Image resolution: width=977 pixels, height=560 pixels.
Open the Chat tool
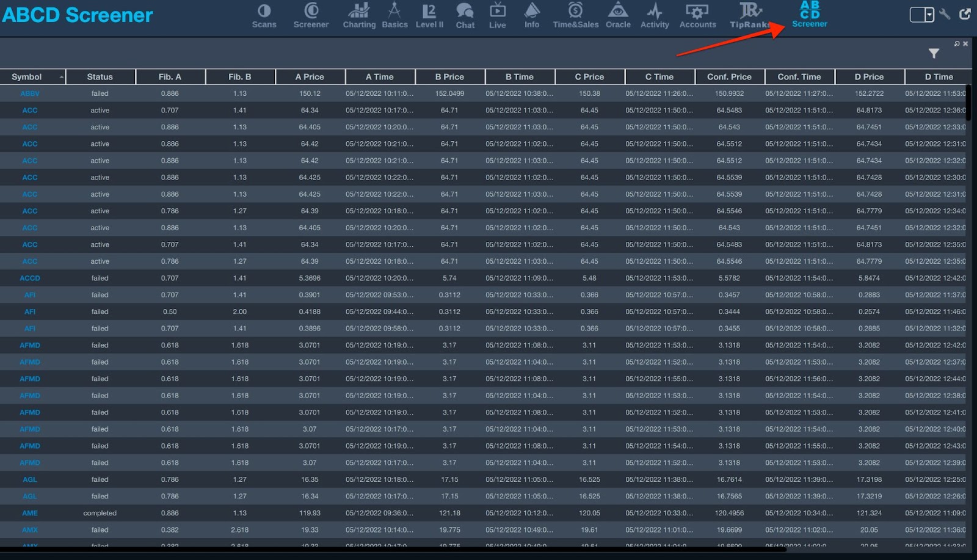pos(465,16)
